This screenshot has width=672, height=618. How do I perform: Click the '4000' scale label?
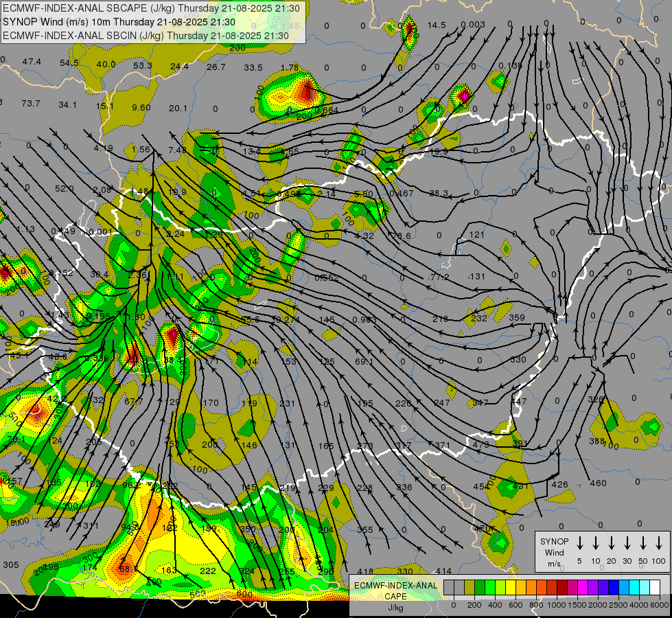click(x=638, y=605)
